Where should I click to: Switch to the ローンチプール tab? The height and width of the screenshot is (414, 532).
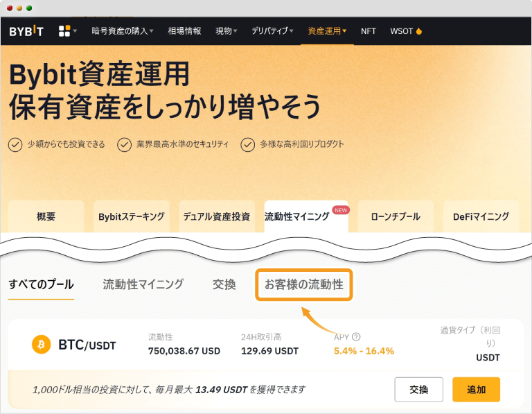[396, 216]
